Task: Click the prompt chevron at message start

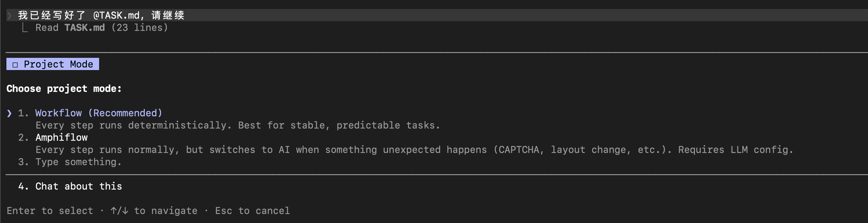Action: (x=9, y=15)
